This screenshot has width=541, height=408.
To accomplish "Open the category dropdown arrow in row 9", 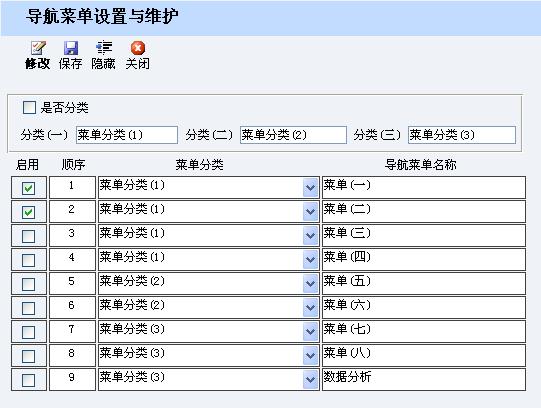I will click(x=310, y=379).
